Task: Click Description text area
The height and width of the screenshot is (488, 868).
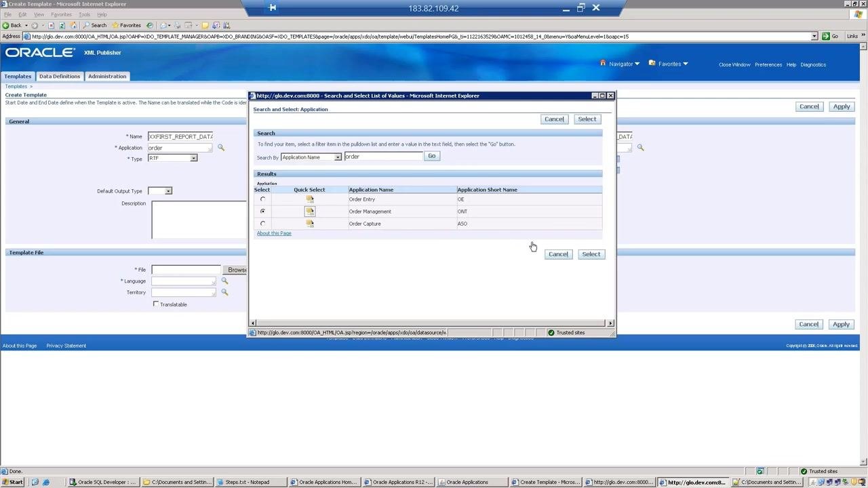Action: (x=199, y=220)
